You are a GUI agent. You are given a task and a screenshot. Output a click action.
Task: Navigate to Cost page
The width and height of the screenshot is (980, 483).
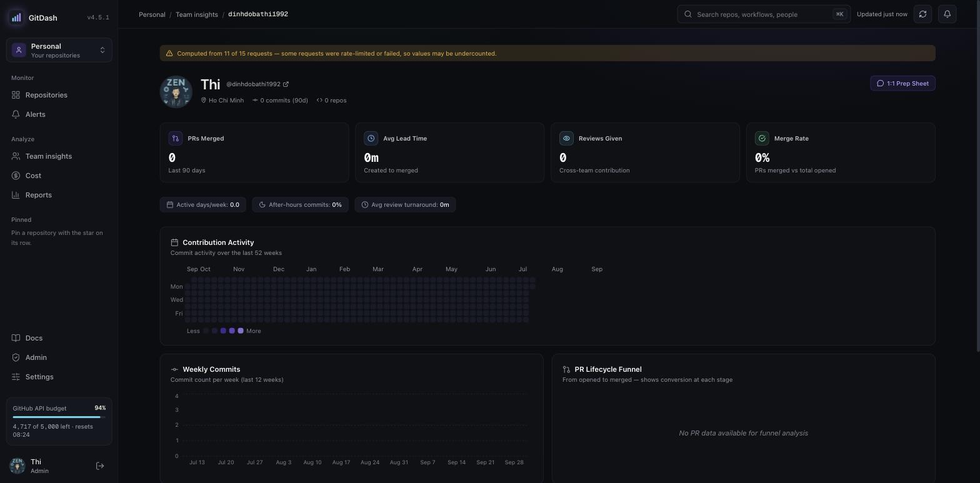[59, 176]
